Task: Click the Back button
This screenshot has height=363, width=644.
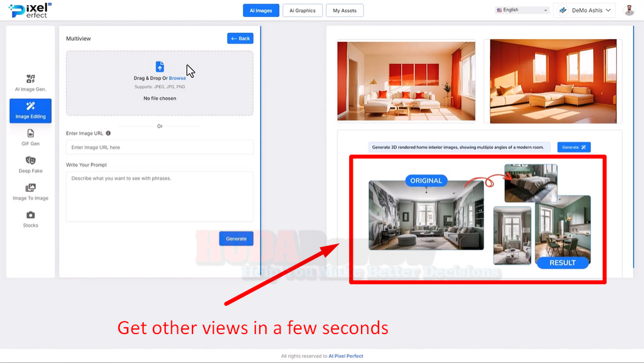Action: click(240, 38)
